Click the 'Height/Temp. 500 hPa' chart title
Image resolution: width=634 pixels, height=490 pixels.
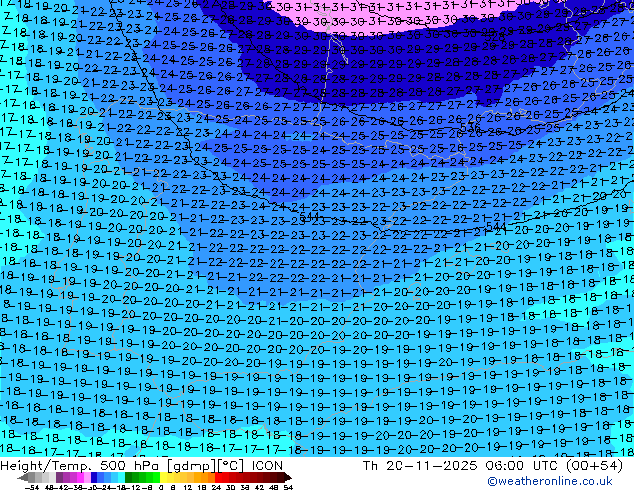coord(81,466)
